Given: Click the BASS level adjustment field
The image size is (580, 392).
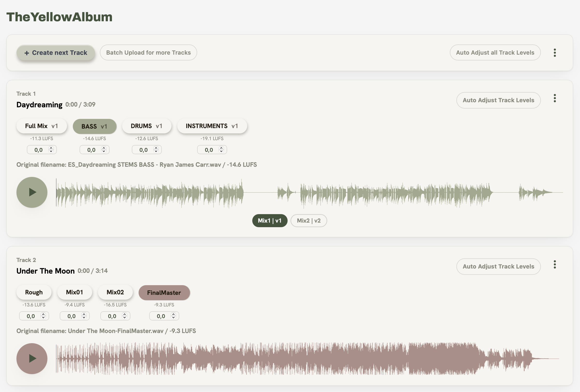Looking at the screenshot, I should [95, 150].
